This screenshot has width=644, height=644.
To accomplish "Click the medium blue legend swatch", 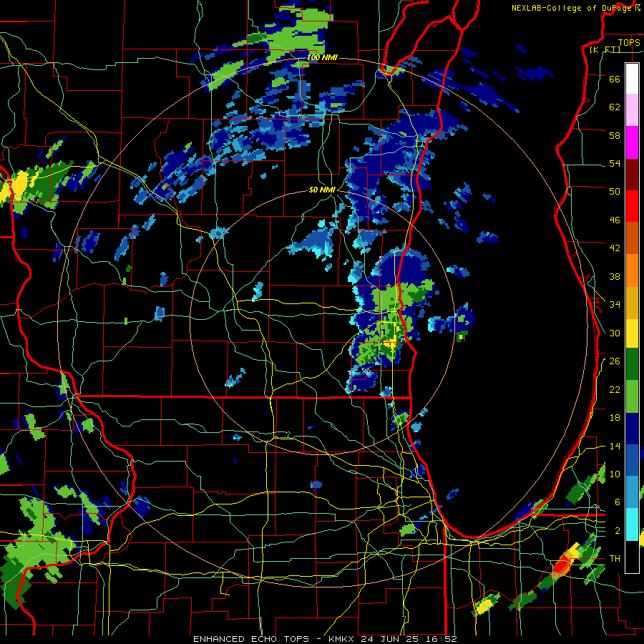I will point(632,461).
